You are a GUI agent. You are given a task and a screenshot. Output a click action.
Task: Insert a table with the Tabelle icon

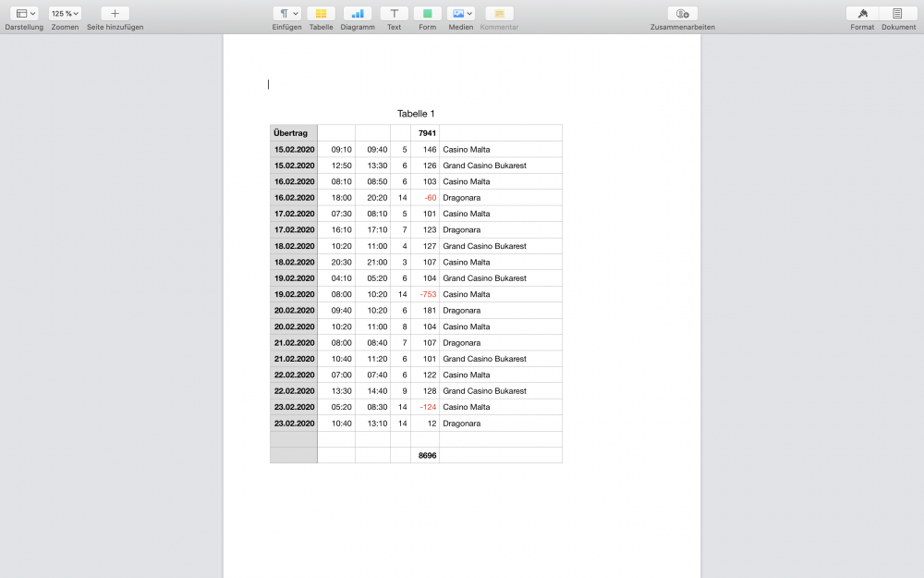pyautogui.click(x=322, y=14)
